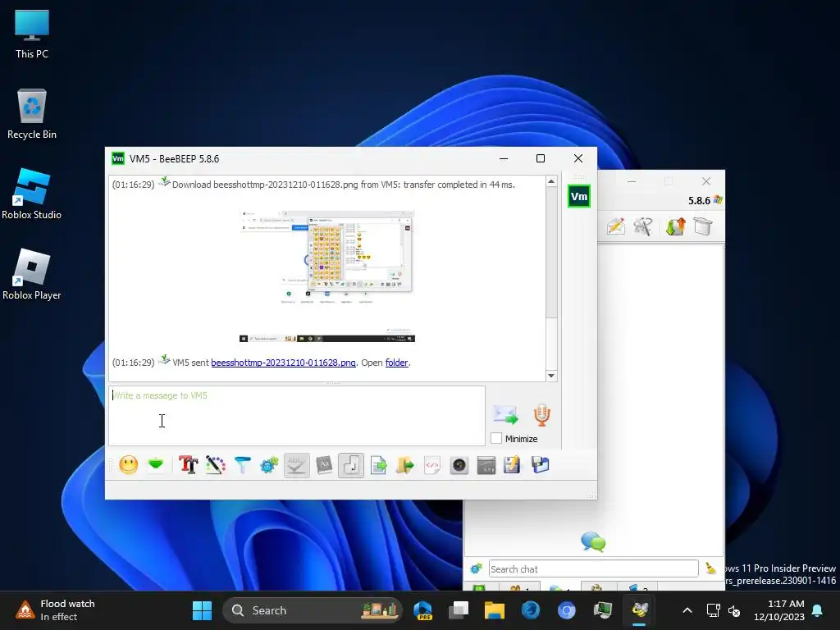
Task: Click in Write a message to VM5 field
Action: [297, 416]
